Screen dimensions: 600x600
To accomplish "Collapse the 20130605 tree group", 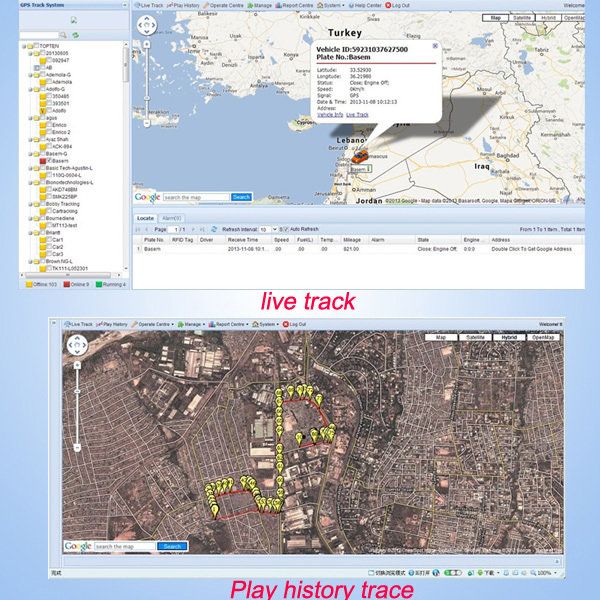I will pos(30,53).
